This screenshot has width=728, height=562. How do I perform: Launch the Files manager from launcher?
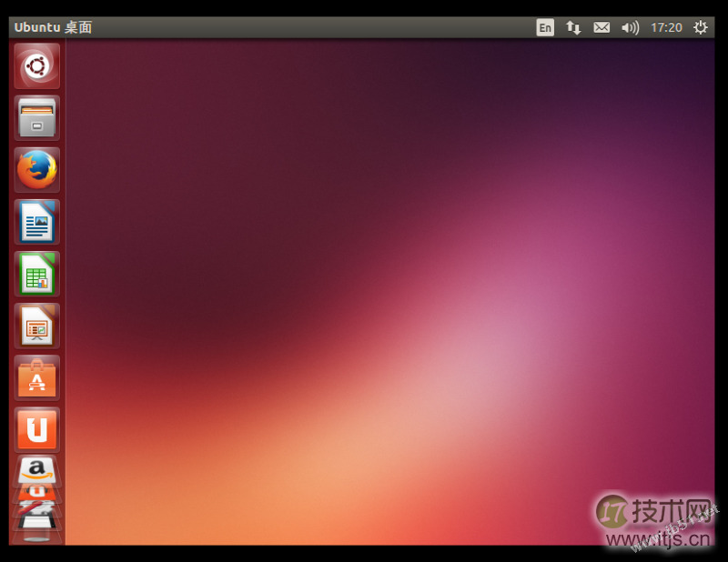[36, 118]
